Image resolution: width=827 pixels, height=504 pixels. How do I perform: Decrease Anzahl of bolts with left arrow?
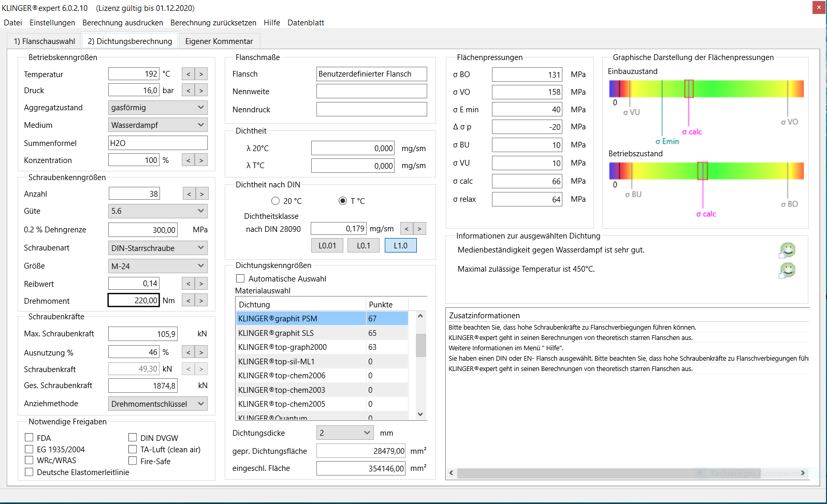[x=189, y=194]
